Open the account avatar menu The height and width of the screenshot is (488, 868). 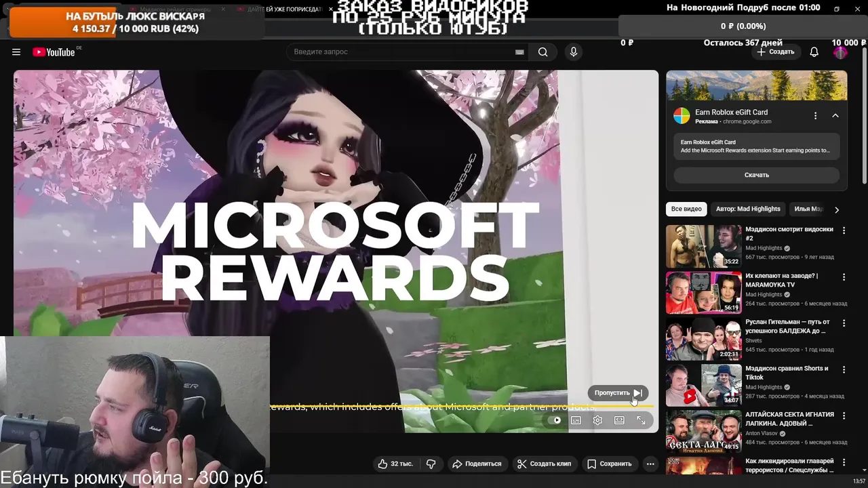click(x=840, y=52)
